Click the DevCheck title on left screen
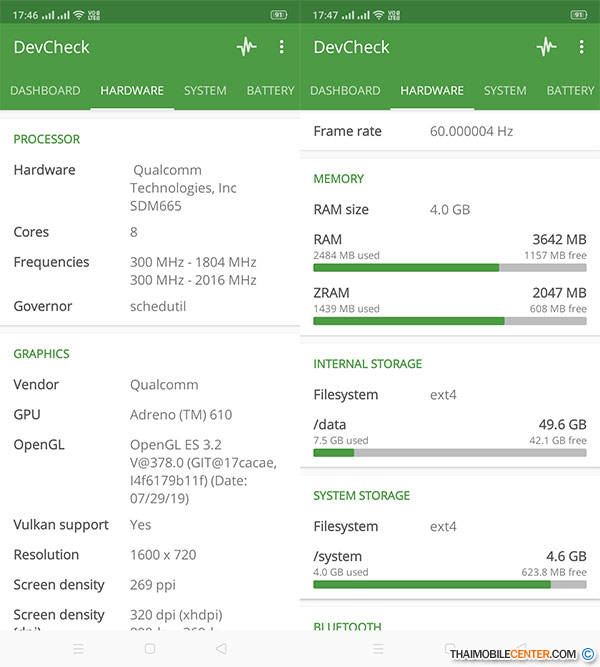 [x=52, y=47]
